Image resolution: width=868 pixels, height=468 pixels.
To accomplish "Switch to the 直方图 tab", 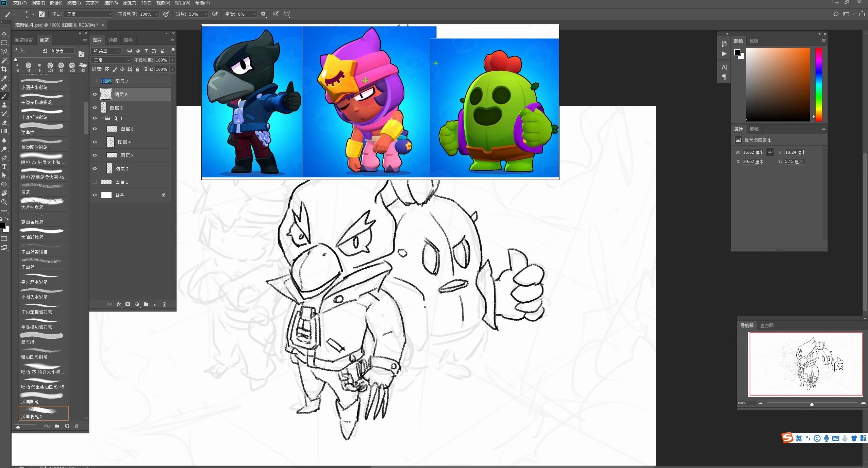I will point(767,325).
